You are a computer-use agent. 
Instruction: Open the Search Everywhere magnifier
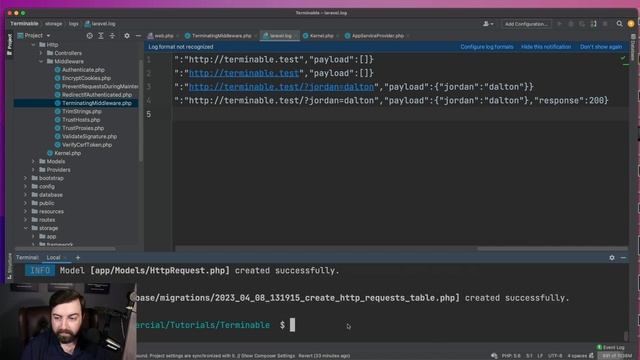619,24
